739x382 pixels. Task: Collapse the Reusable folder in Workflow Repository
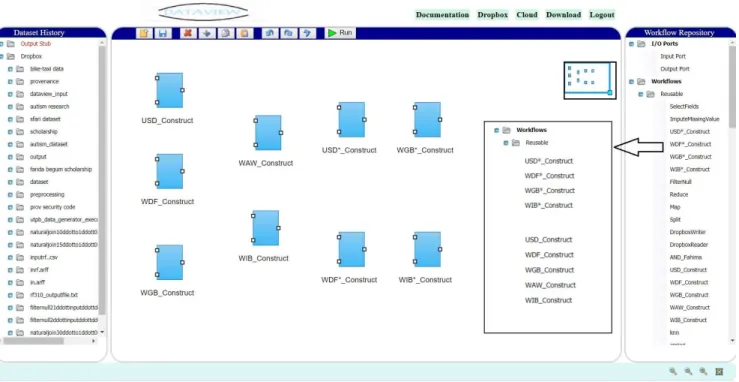pos(640,94)
